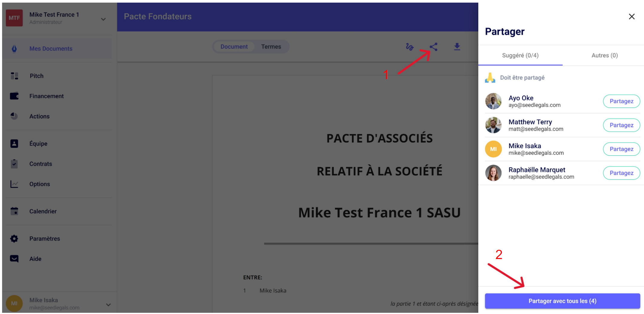
Task: Expand the Mike Test France 1 company dropdown
Action: pyautogui.click(x=103, y=19)
